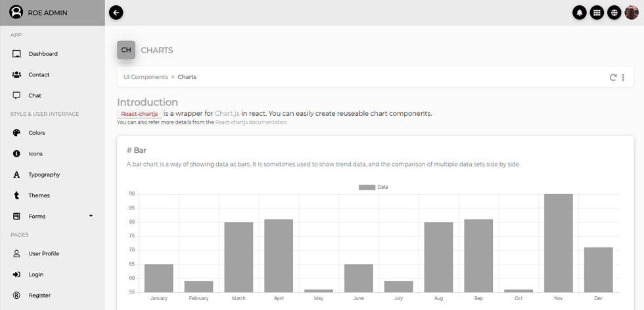
Task: Open the apps grid icon
Action: (597, 13)
